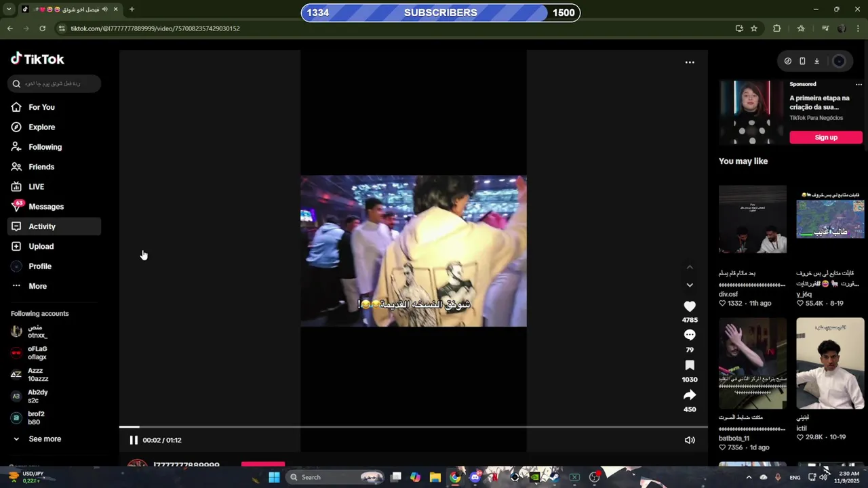The width and height of the screenshot is (868, 488).
Task: Open browser profile avatar
Action: pos(842,28)
